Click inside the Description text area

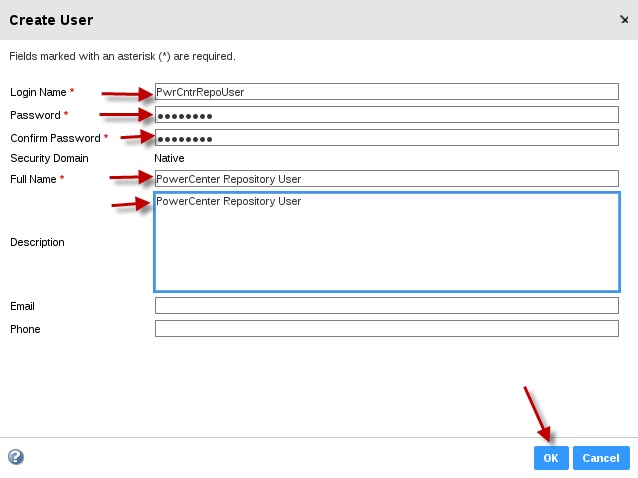coord(387,242)
